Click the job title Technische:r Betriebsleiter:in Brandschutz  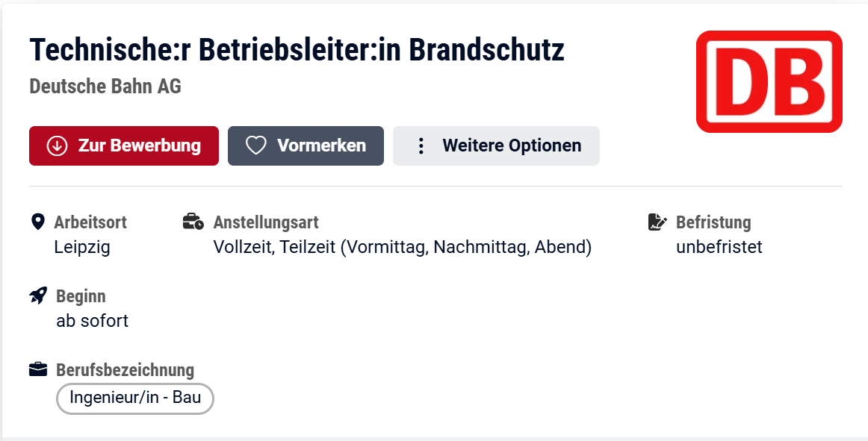coord(297,50)
